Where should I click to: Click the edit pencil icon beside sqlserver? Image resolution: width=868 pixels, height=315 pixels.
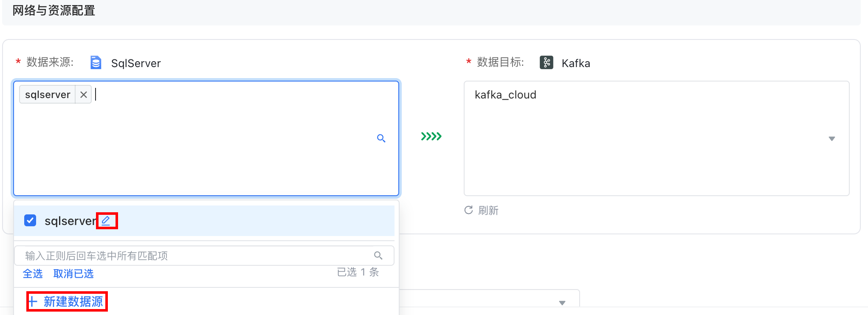click(x=106, y=221)
